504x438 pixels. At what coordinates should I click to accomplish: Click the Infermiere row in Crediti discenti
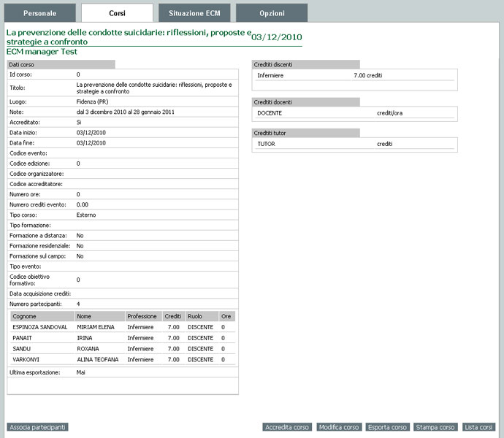point(354,75)
